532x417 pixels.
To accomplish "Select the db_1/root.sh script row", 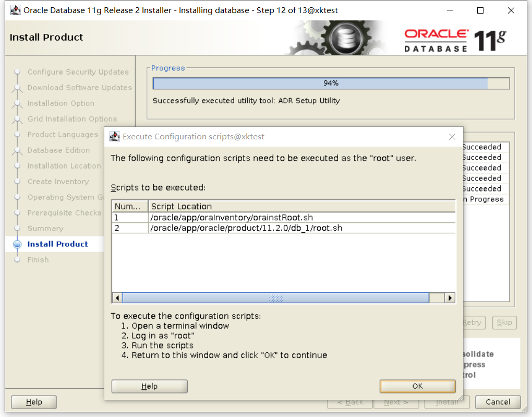I will click(284, 228).
